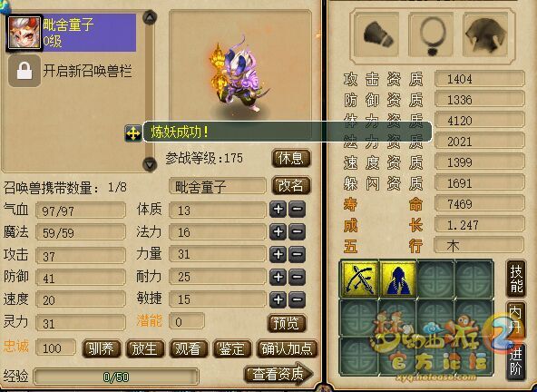Increase 力量 with the plus button
This screenshot has width=537, height=392.
(x=278, y=254)
